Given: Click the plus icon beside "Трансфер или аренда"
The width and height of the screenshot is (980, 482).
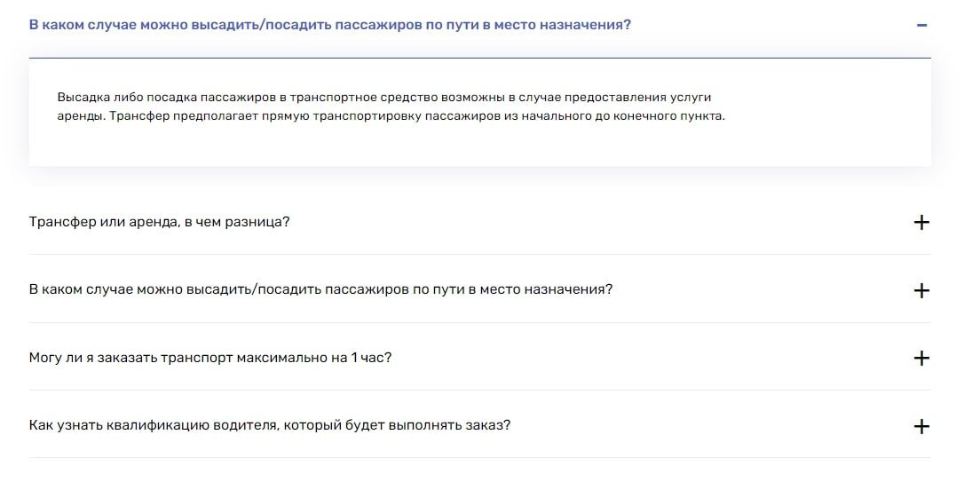Looking at the screenshot, I should (921, 222).
